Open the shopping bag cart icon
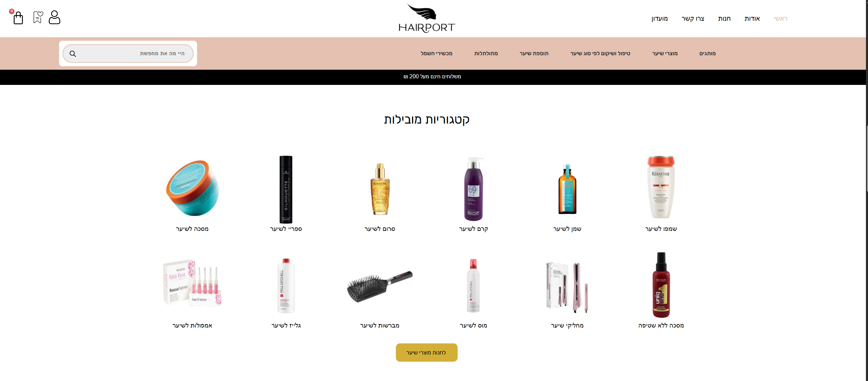The image size is (868, 381). [18, 18]
